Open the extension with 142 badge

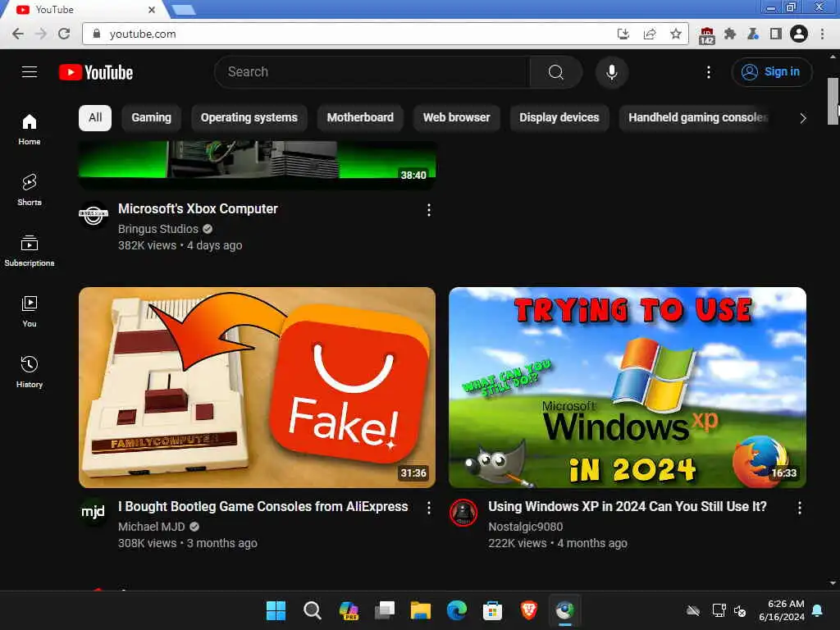point(706,35)
